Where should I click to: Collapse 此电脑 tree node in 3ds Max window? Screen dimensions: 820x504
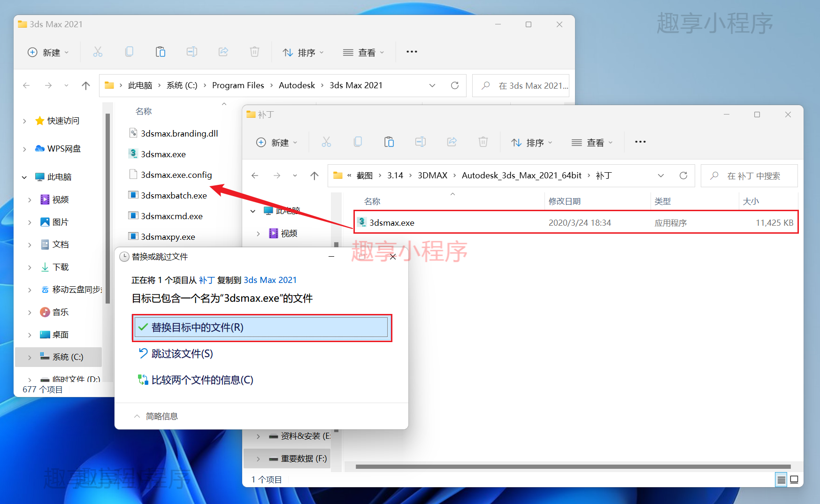(x=24, y=177)
